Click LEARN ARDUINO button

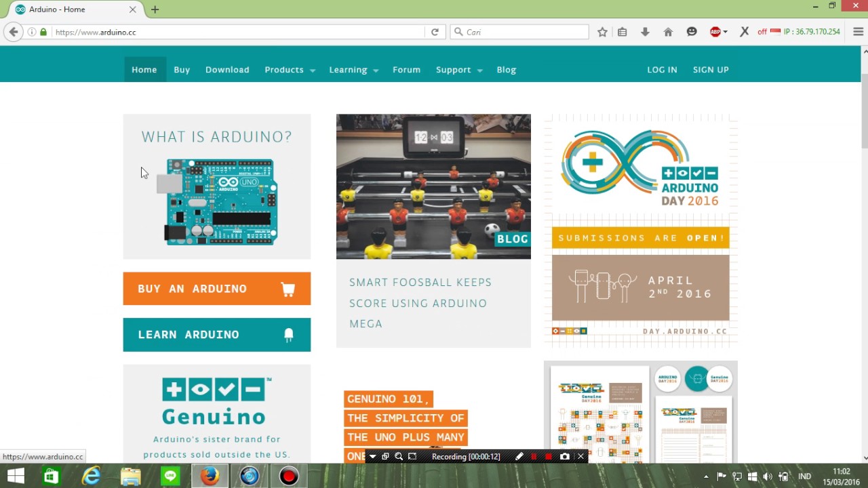[x=217, y=335]
